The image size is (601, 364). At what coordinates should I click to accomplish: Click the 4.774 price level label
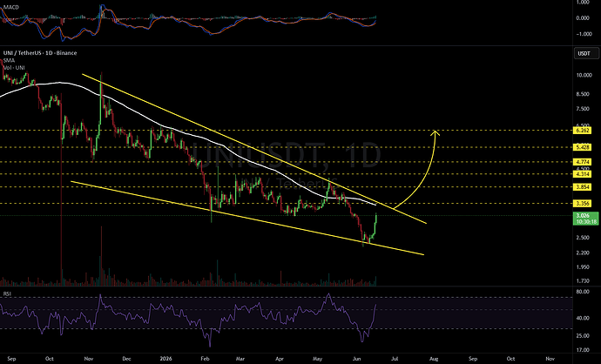point(582,162)
